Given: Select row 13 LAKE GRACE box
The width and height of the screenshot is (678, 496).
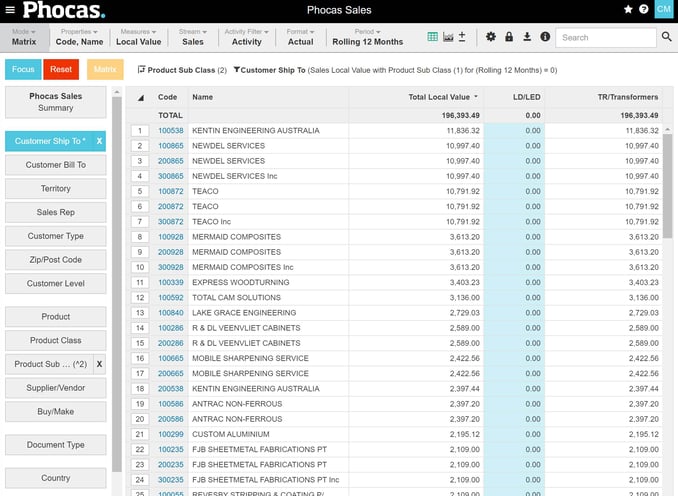Looking at the screenshot, I should tap(140, 313).
